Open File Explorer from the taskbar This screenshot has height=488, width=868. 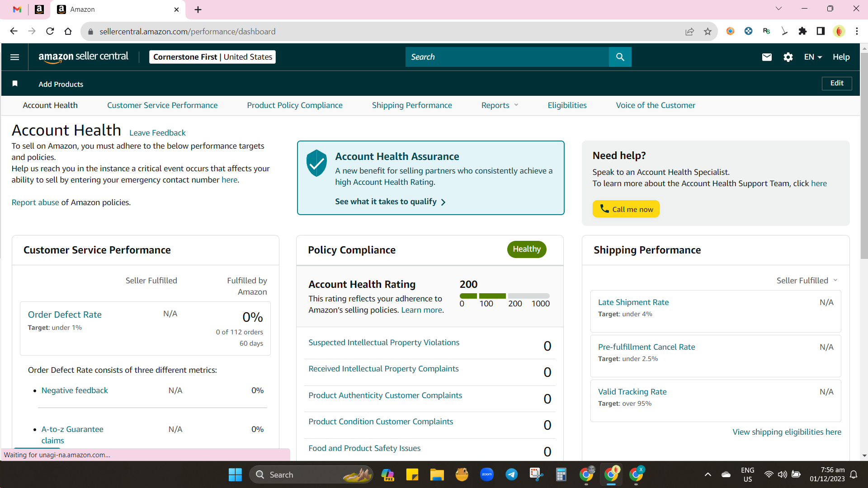click(437, 474)
